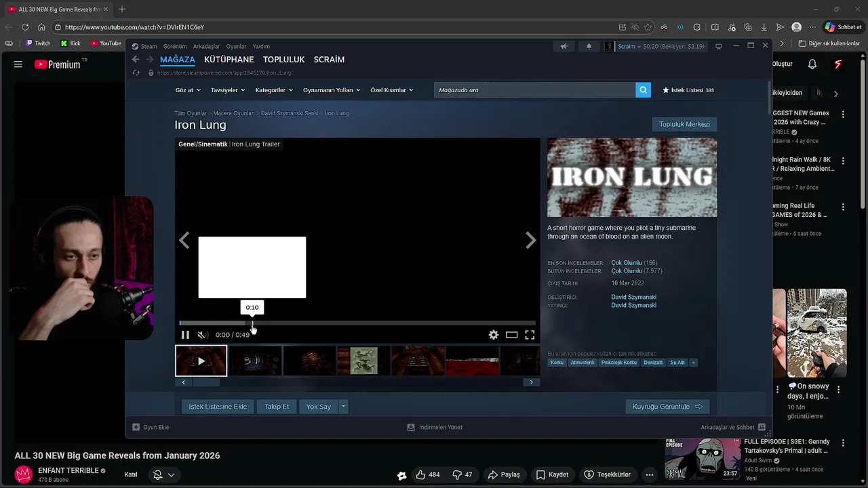Unmute the Steam trailer audio
The height and width of the screenshot is (488, 868).
(202, 335)
